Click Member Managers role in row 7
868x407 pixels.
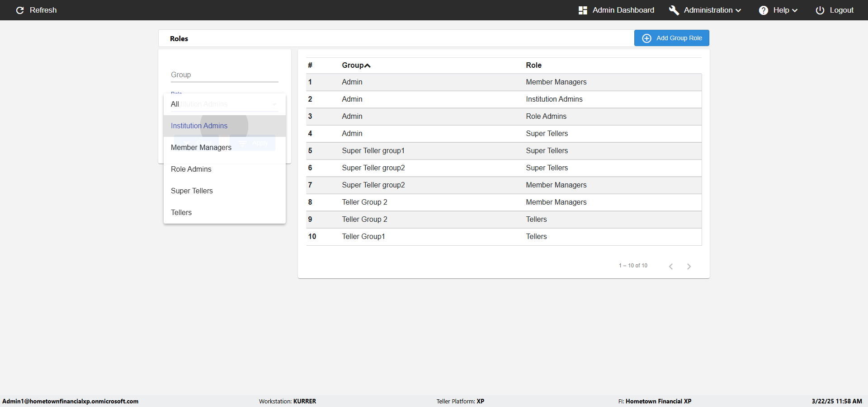coord(556,185)
